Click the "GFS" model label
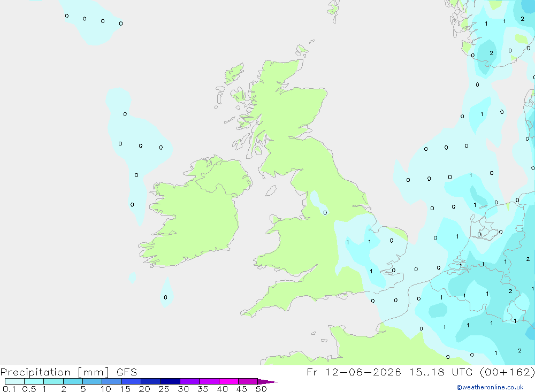This screenshot has height=392, width=535. pyautogui.click(x=127, y=372)
